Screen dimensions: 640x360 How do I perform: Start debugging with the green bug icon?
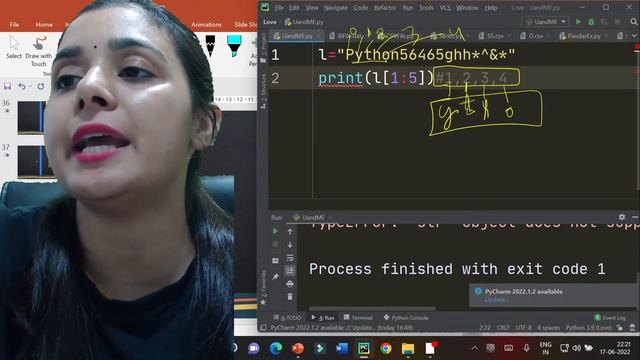point(591,22)
